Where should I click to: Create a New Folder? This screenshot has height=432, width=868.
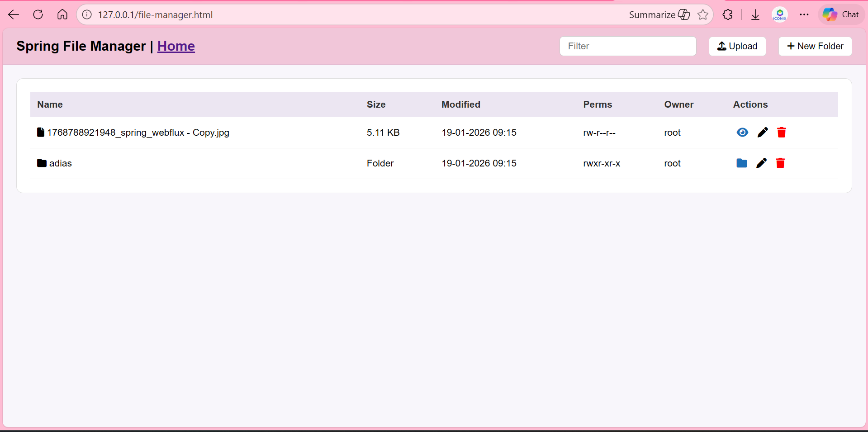point(815,46)
